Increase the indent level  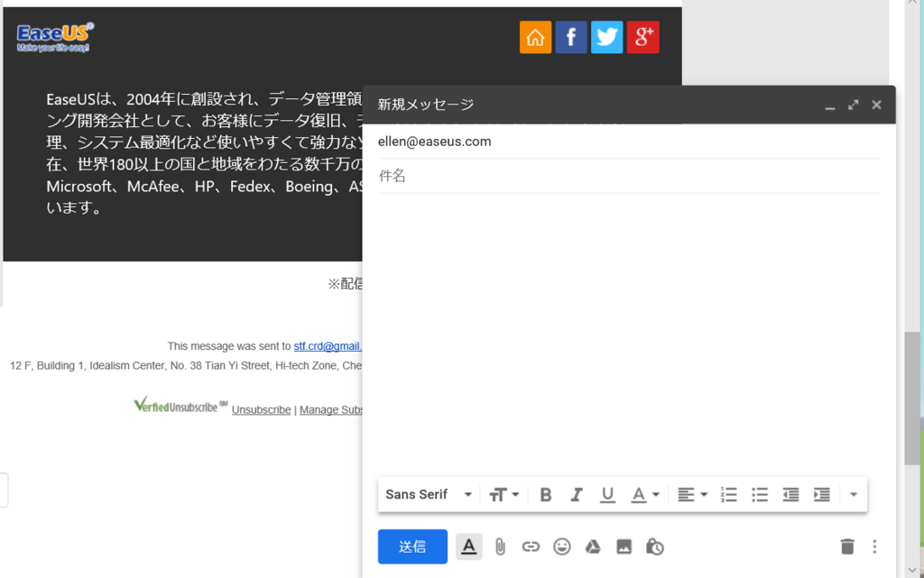tap(821, 494)
